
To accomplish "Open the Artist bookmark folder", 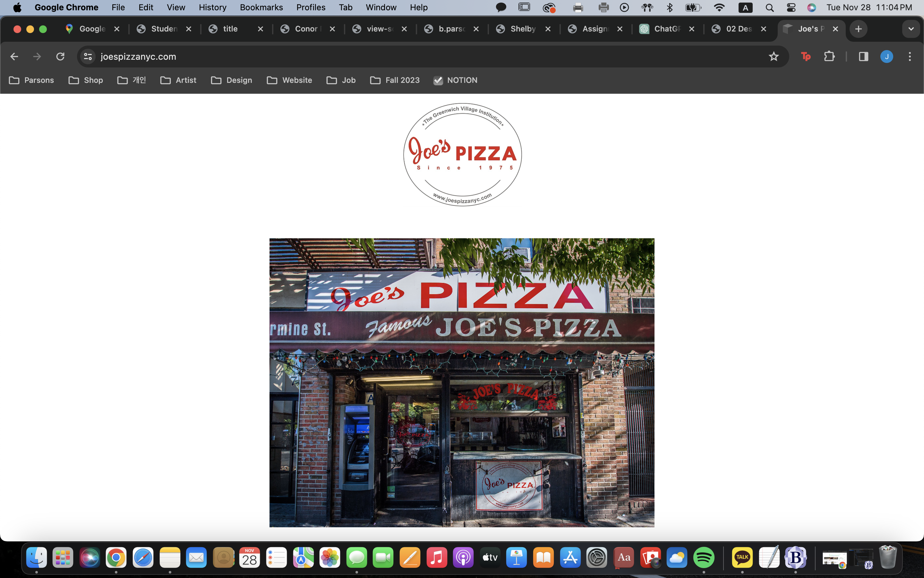I will tap(178, 80).
